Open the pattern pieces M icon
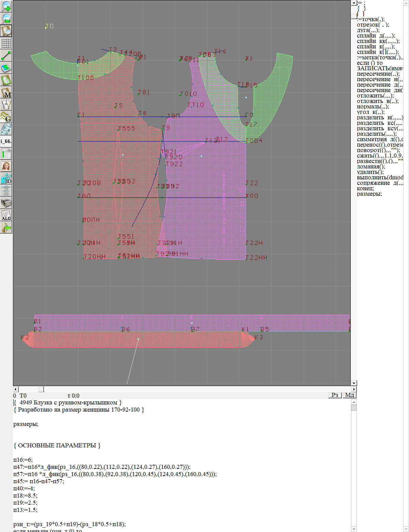This screenshot has height=532, width=409. pos(6,92)
